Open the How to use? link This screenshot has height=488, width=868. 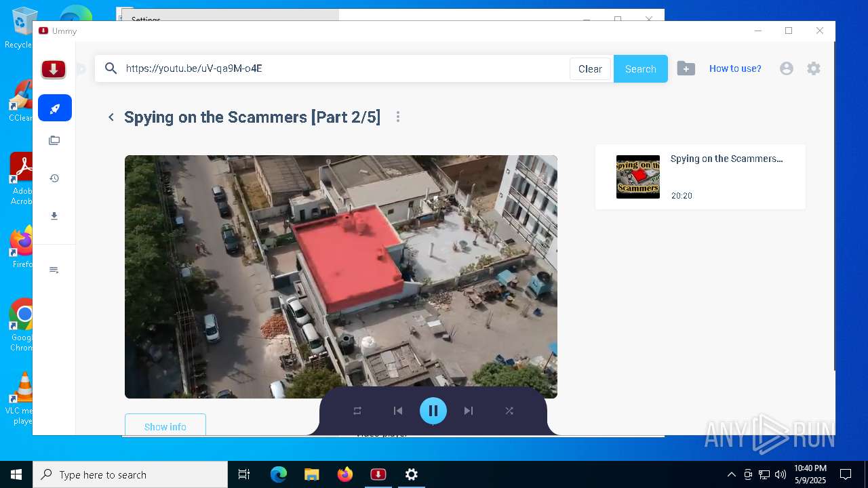click(735, 68)
